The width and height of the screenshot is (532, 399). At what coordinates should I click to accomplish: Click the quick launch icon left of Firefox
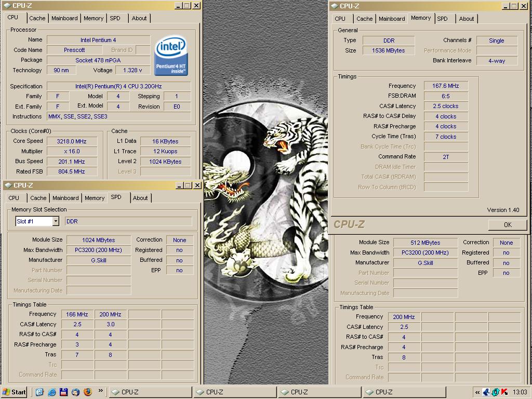(75, 392)
